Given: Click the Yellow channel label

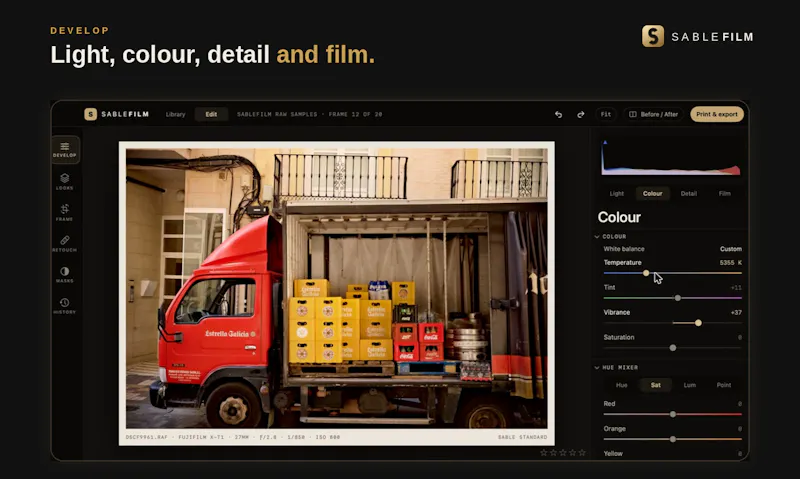Looking at the screenshot, I should (613, 453).
